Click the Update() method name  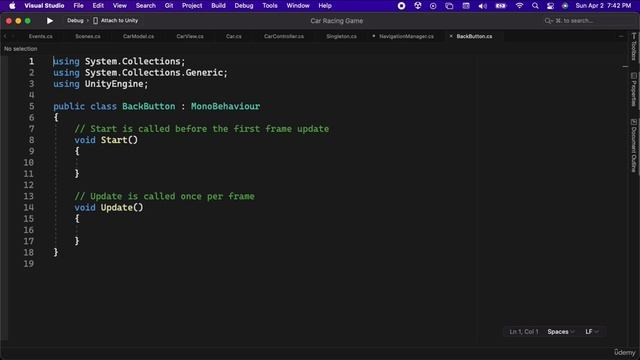[122, 207]
